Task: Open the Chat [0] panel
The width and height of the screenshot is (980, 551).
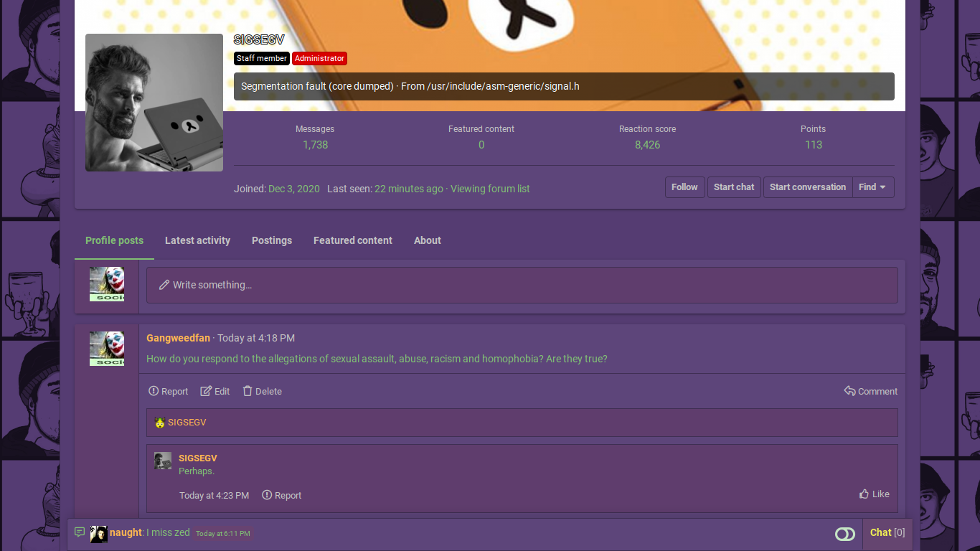Action: [x=887, y=532]
